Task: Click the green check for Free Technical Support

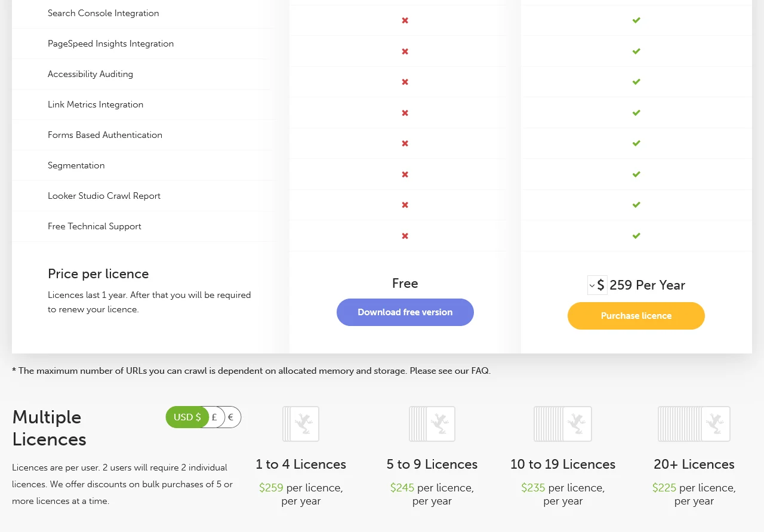Action: tap(636, 236)
